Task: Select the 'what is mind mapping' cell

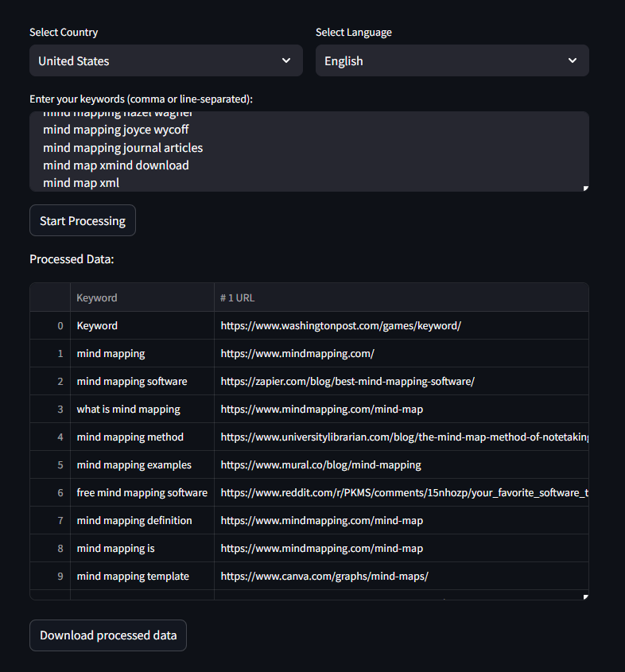Action: (x=129, y=409)
